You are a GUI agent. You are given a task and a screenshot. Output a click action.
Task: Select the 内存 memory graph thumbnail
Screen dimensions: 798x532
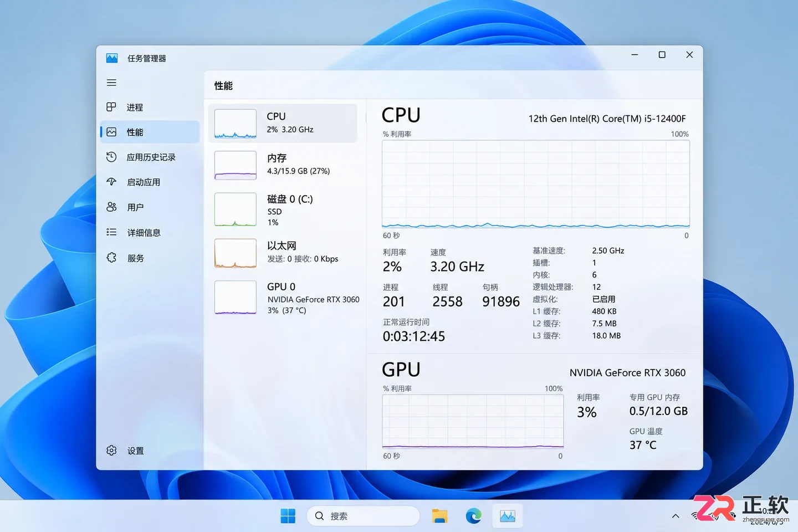[236, 165]
